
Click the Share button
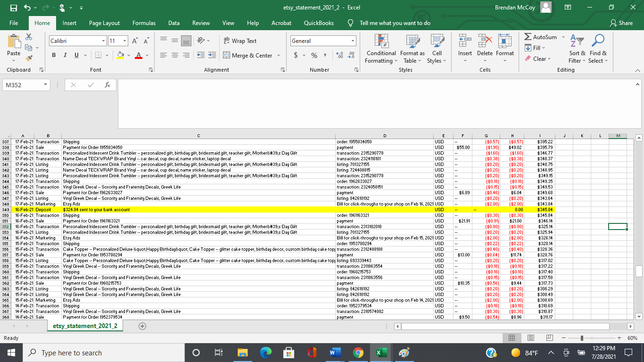(621, 23)
